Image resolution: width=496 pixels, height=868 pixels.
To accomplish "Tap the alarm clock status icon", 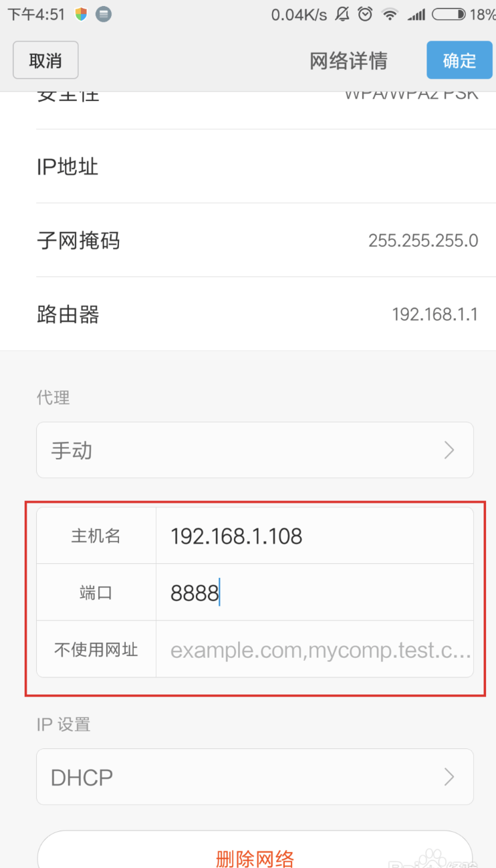I will coord(365,14).
